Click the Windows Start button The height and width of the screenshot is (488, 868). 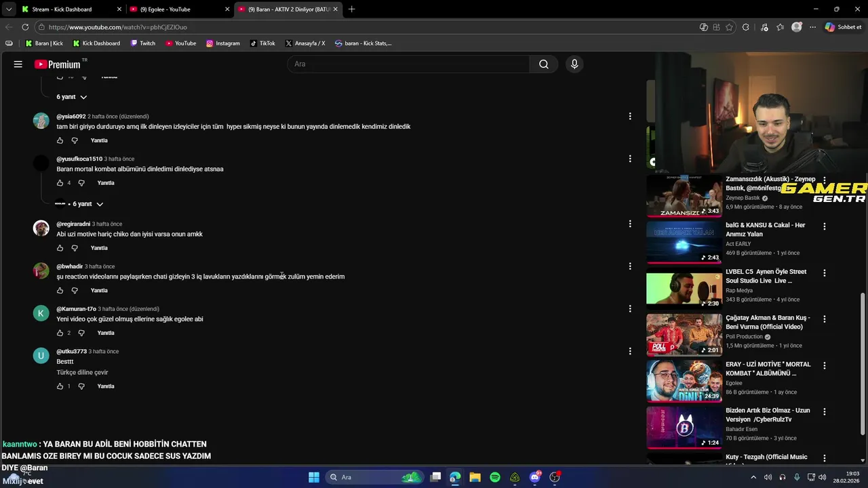pyautogui.click(x=314, y=477)
